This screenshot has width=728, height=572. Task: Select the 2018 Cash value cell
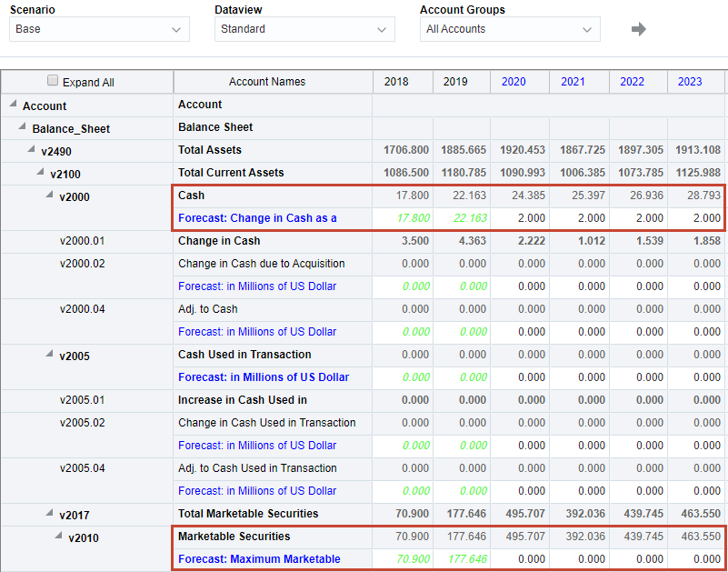pos(403,195)
